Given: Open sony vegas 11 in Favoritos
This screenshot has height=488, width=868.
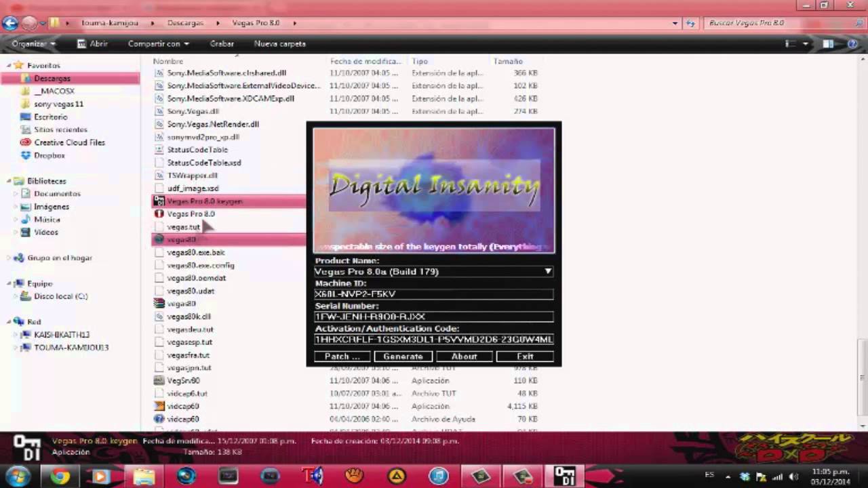Looking at the screenshot, I should tap(58, 104).
